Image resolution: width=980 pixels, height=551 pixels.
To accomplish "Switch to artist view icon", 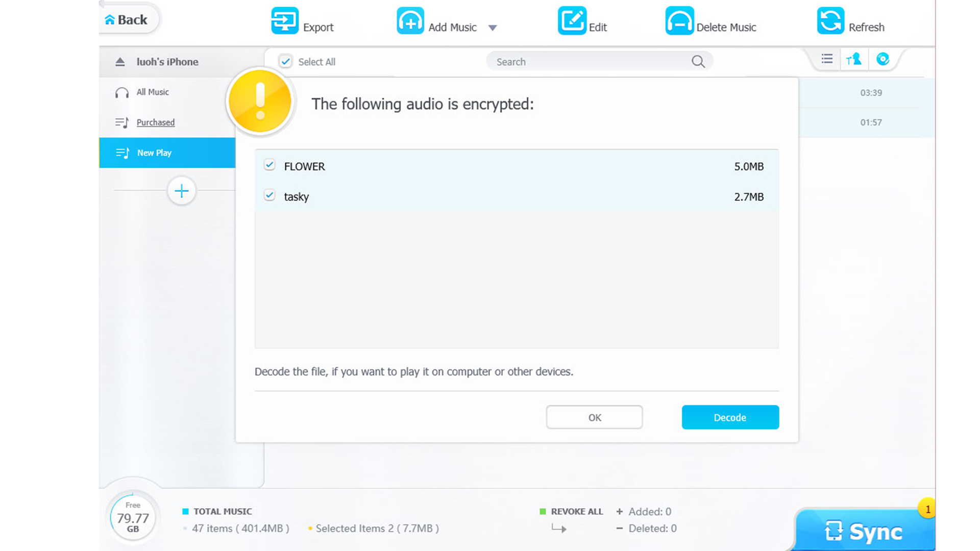I will point(854,59).
